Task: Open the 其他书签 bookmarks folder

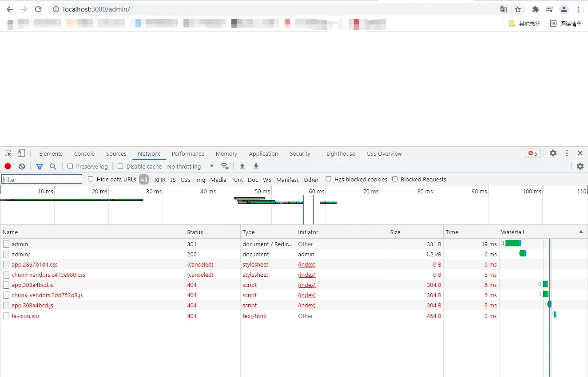Action: tap(525, 24)
